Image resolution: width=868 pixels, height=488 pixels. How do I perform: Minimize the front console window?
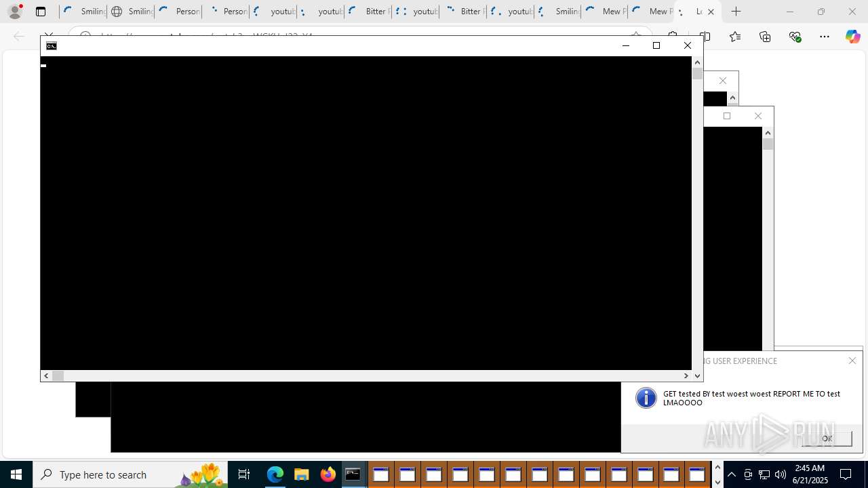click(x=625, y=45)
